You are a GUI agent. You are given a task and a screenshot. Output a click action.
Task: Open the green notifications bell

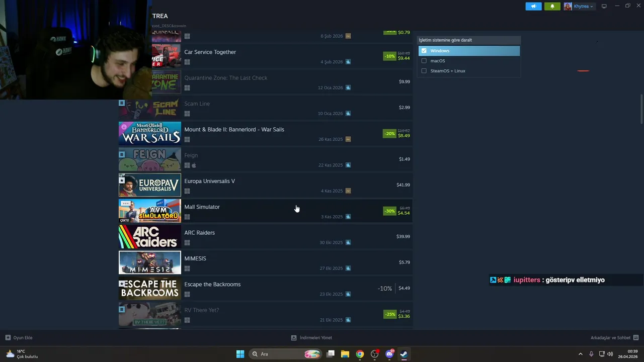552,6
